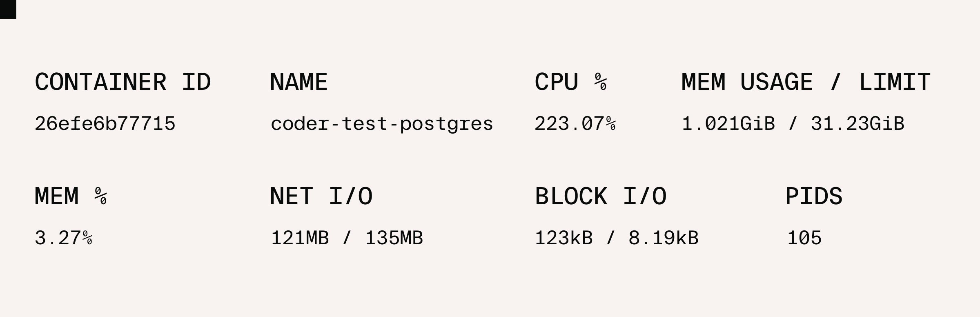Click the 3.27% memory percentage value

coord(63,238)
